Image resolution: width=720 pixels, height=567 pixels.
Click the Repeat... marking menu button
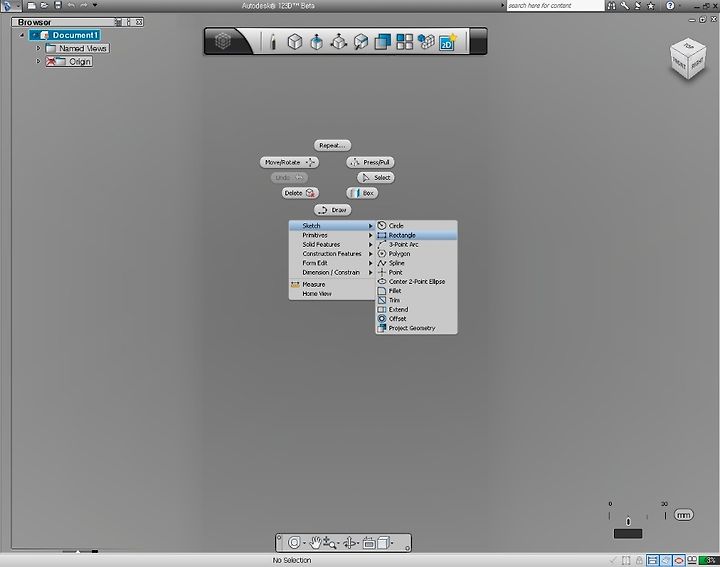point(332,146)
